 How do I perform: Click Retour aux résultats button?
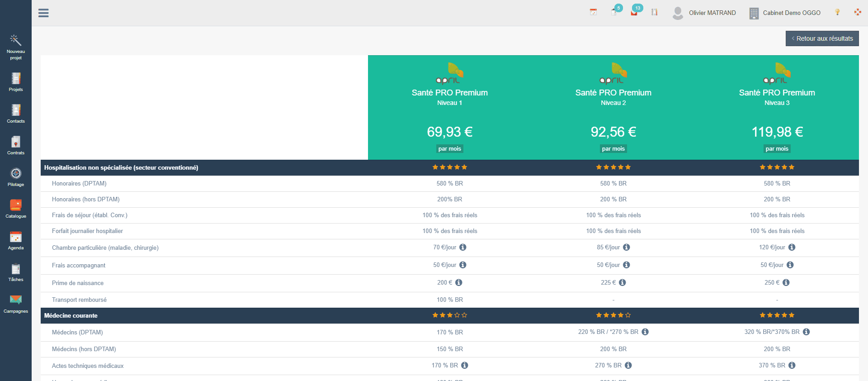[822, 38]
